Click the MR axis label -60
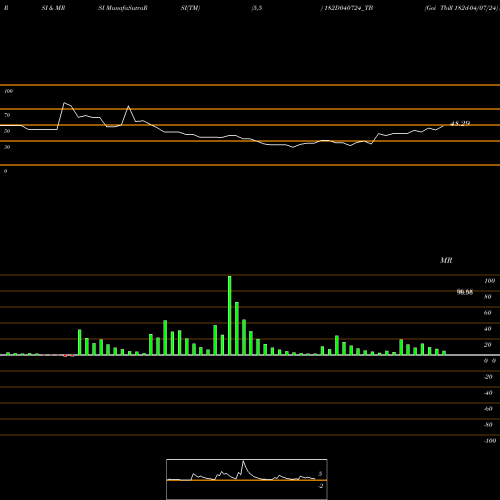Image resolution: width=500 pixels, height=500 pixels. click(x=488, y=409)
